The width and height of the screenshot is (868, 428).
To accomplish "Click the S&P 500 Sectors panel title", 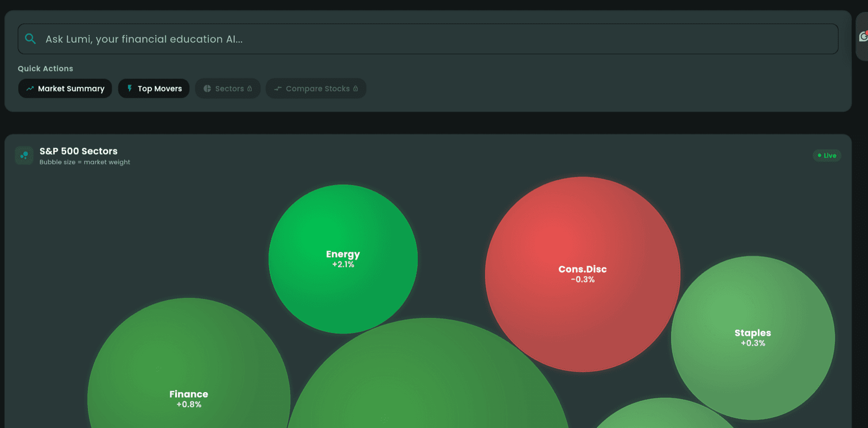I will coord(79,151).
